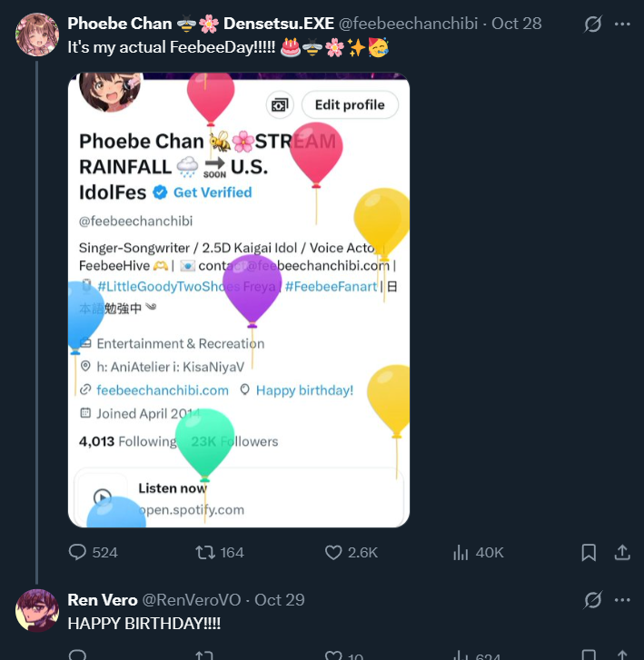View the 40K analytics icon
Viewport: 644px width, 660px height.
click(461, 552)
